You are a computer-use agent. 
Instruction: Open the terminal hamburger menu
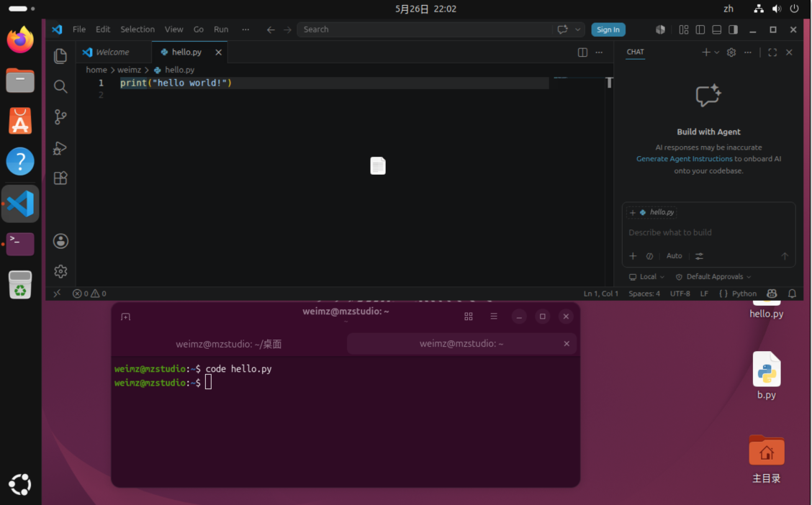(x=494, y=316)
